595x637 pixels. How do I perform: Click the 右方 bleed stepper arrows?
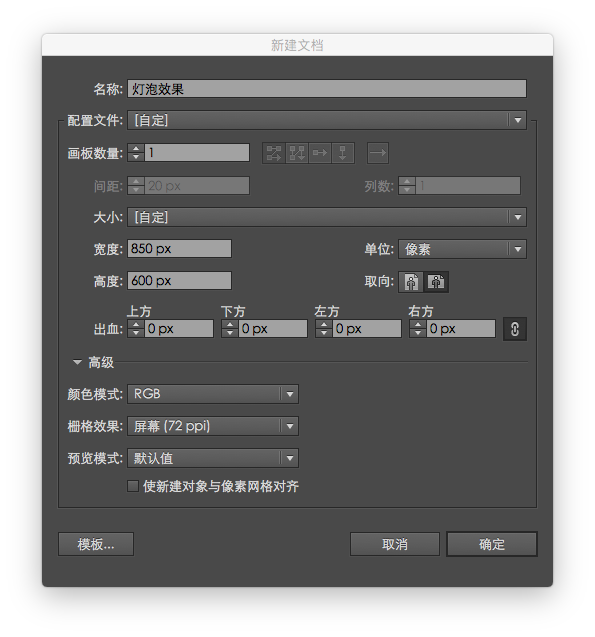(x=418, y=329)
